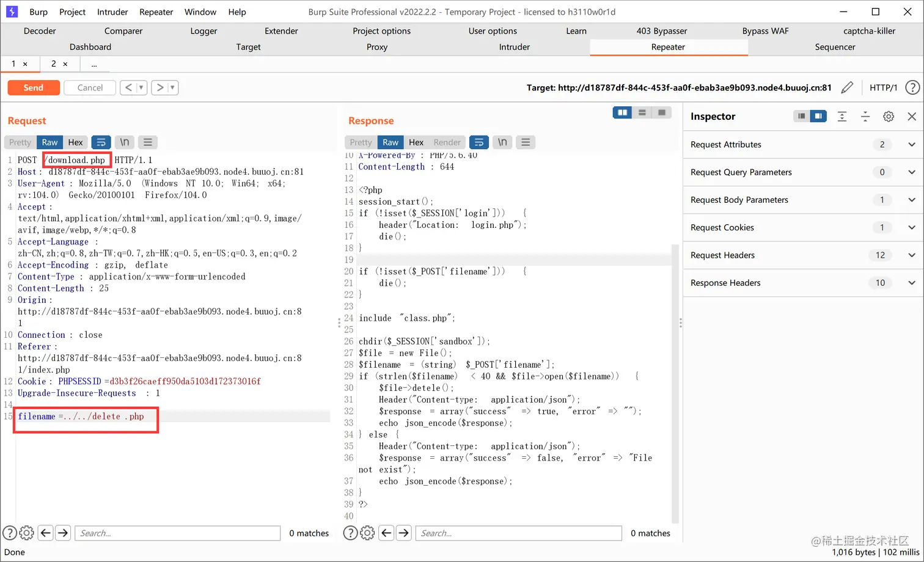Close the Inspector panel
This screenshot has height=562, width=924.
[x=912, y=116]
